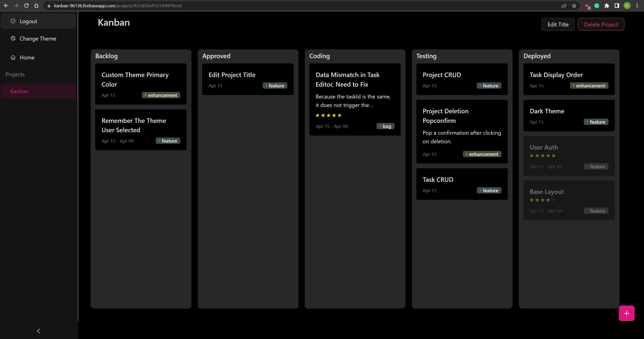Toggle the theme with Change Theme
644x339 pixels.
(x=38, y=39)
